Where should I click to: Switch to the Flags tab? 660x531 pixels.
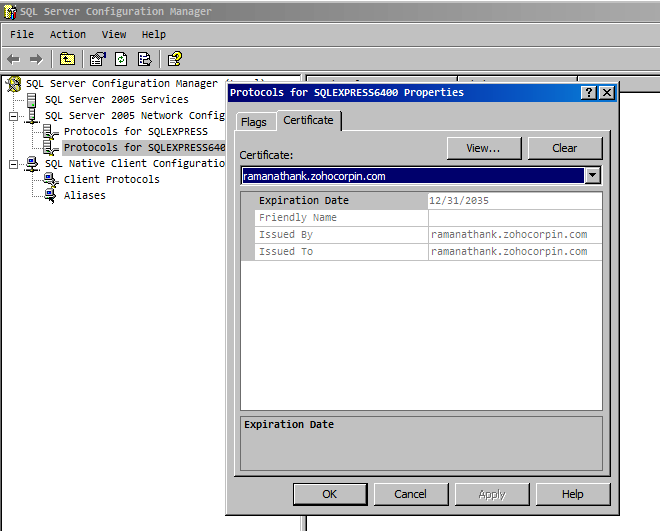click(254, 122)
